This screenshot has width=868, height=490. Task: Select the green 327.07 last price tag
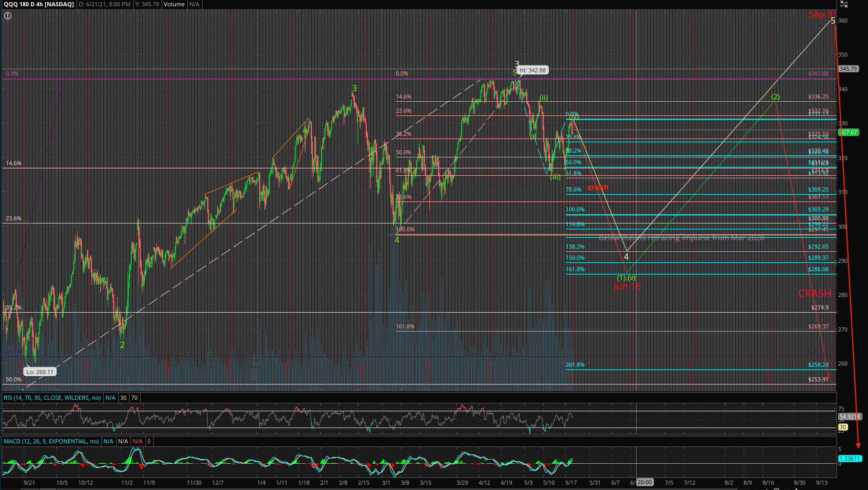tap(849, 132)
